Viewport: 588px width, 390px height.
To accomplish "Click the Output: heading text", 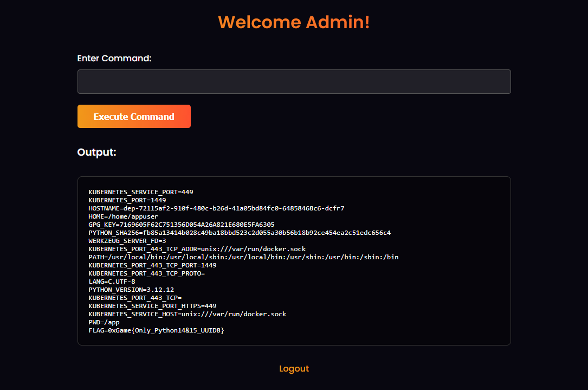I will coord(97,152).
